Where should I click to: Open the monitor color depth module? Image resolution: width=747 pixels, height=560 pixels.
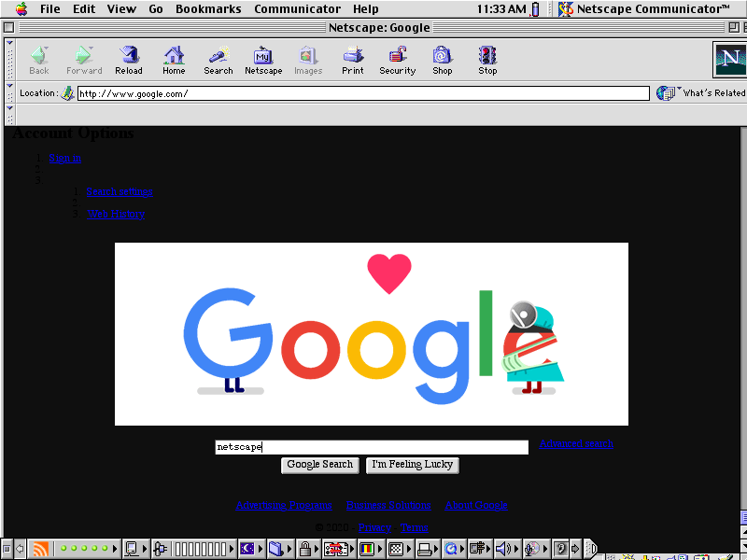point(370,549)
